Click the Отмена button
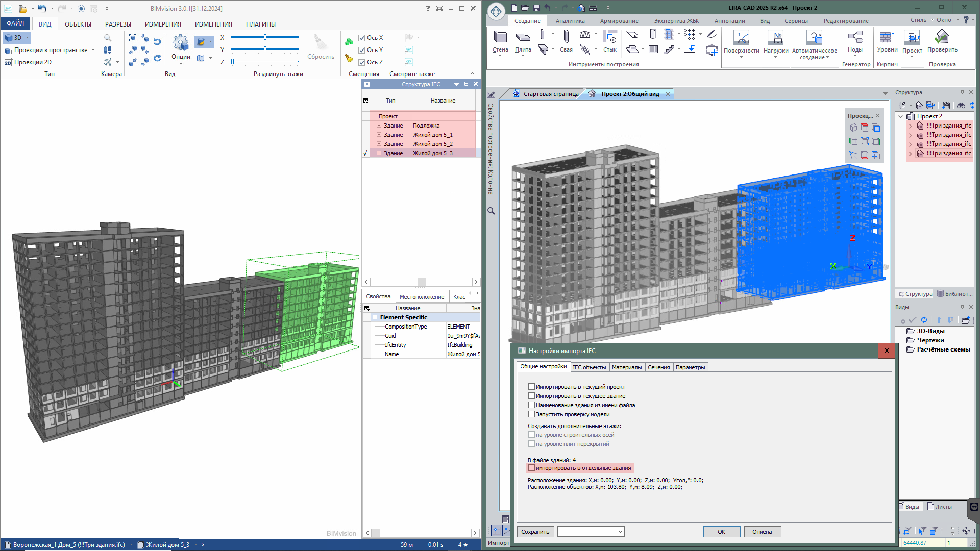The height and width of the screenshot is (551, 980). click(762, 532)
